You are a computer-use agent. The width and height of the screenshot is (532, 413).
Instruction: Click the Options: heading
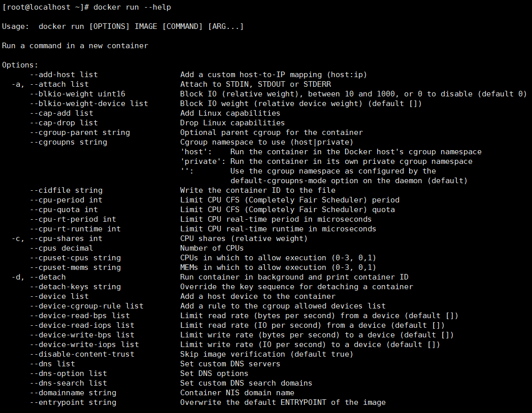(x=20, y=65)
